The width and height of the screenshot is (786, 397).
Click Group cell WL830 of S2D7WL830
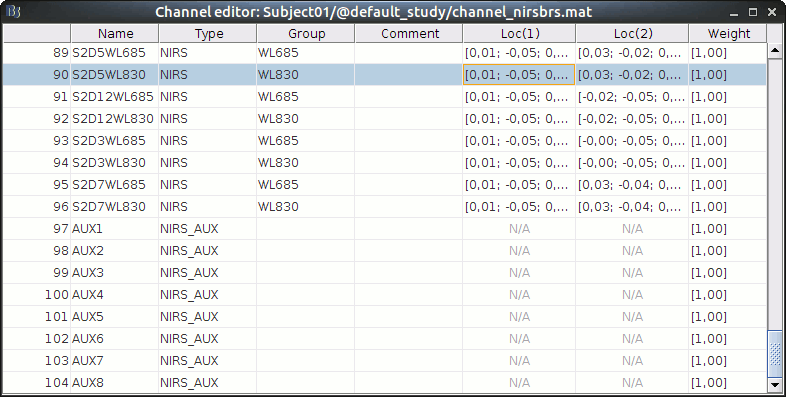coord(306,207)
